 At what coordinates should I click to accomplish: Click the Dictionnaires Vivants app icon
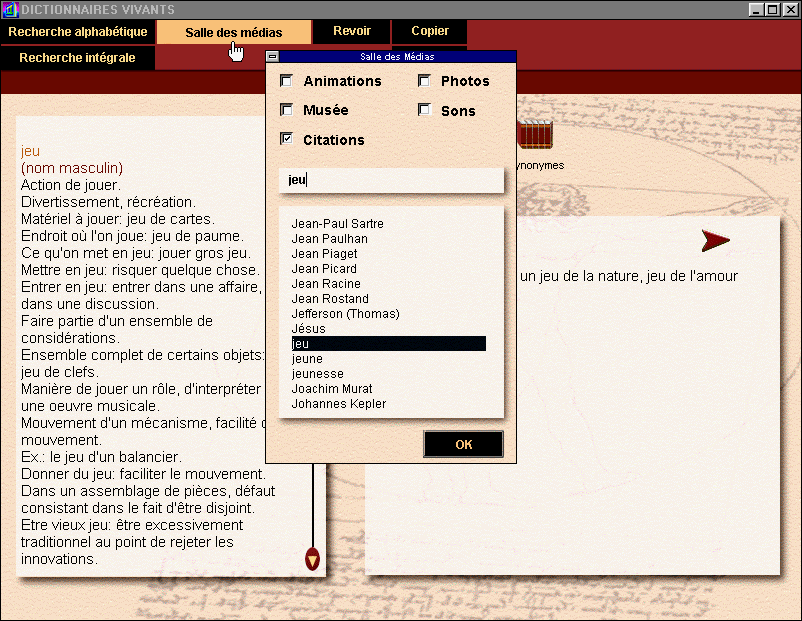(x=10, y=9)
